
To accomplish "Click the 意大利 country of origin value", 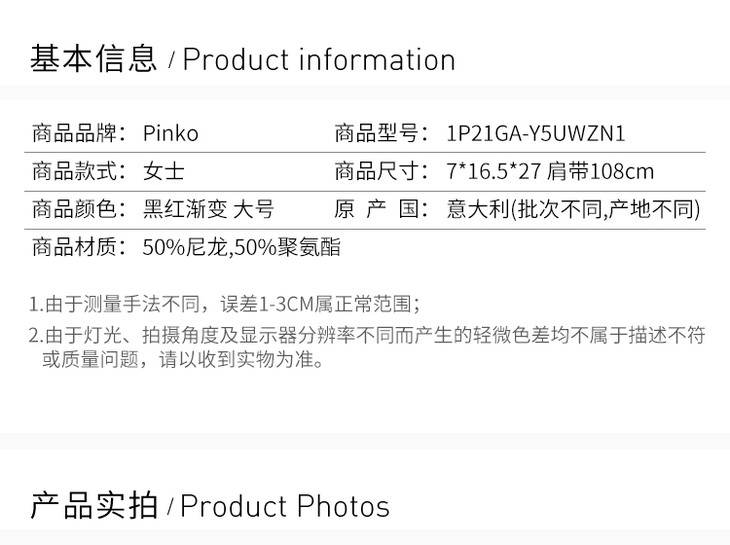I will [x=573, y=210].
